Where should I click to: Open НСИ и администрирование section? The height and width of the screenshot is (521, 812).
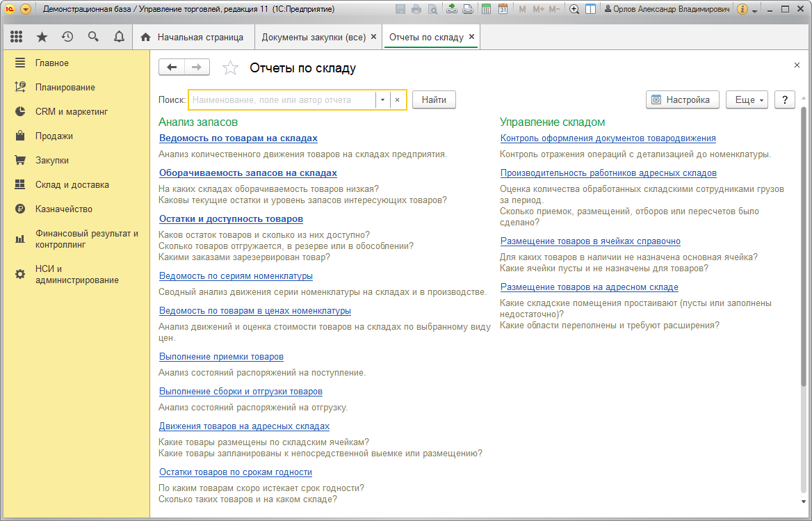click(x=76, y=275)
